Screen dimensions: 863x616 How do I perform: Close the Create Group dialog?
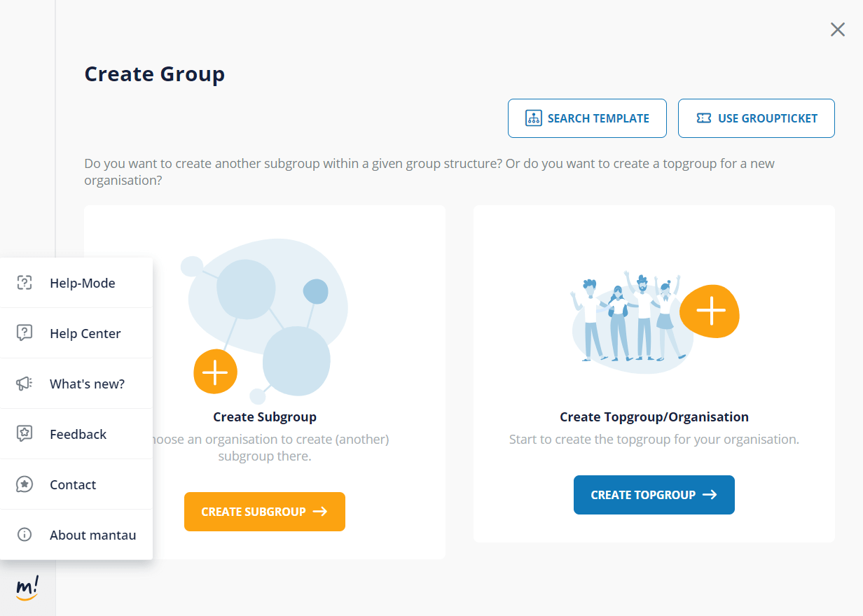tap(838, 29)
